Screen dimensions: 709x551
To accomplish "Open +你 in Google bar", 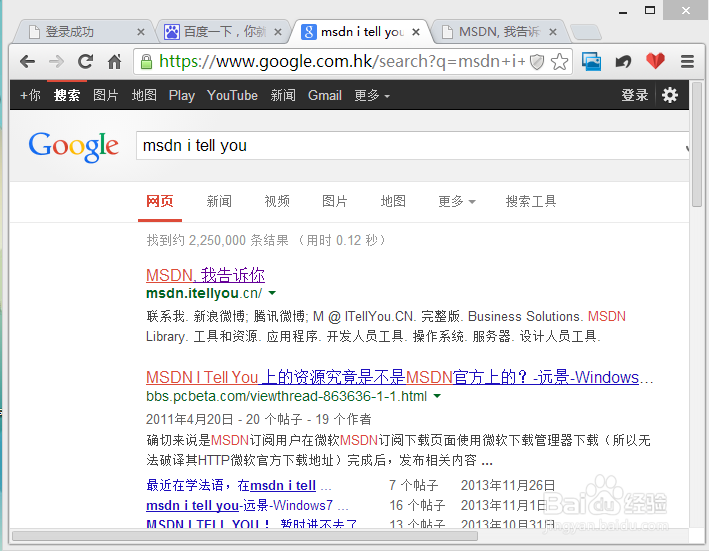I will 30,95.
